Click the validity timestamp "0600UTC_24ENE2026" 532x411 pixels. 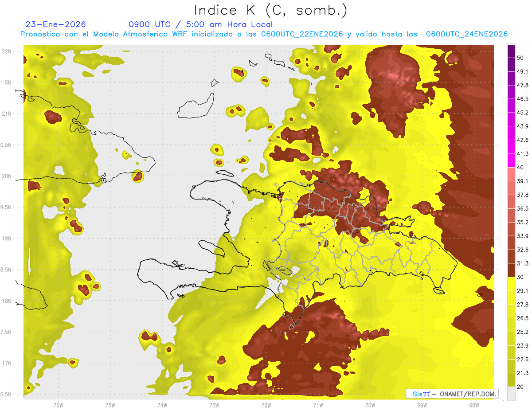click(467, 34)
